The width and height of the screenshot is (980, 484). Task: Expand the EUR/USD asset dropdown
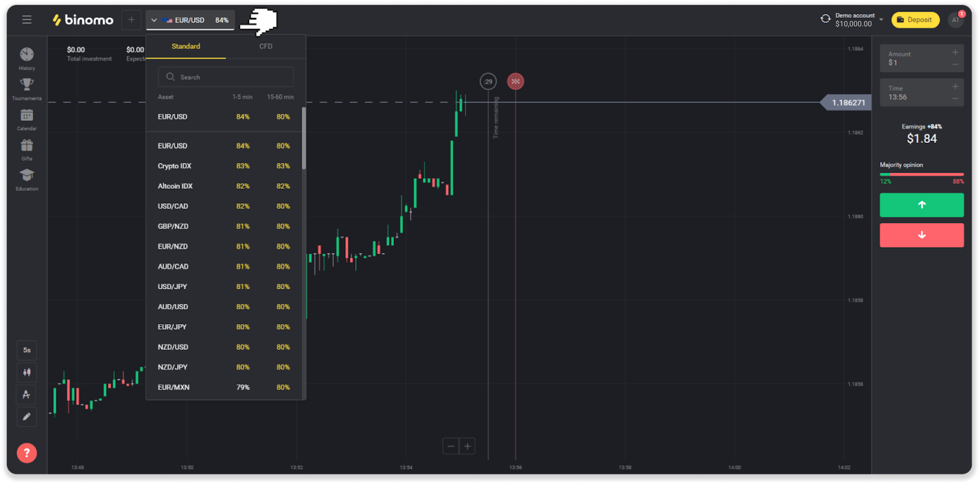190,20
